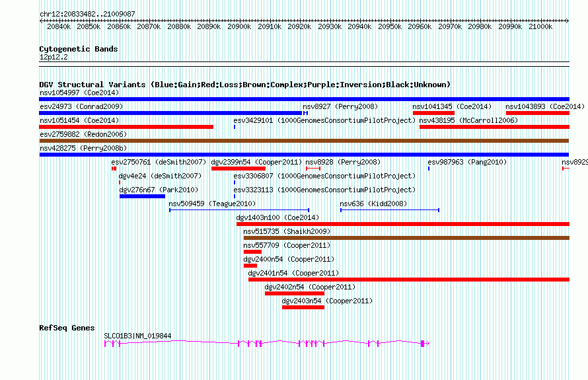588x380 pixels.
Task: Click esv3306807 1000GenomesConsortiumPilotProject label
Action: point(324,176)
